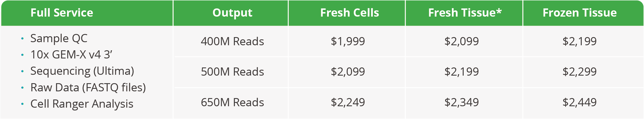Click the 400M Reads output cell

(x=232, y=42)
